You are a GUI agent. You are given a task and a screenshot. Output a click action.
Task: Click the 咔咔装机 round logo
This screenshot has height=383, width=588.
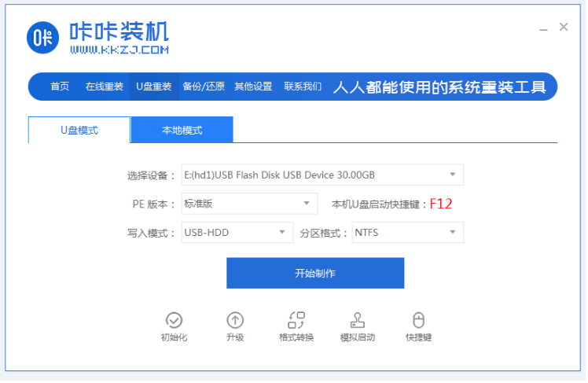point(42,38)
